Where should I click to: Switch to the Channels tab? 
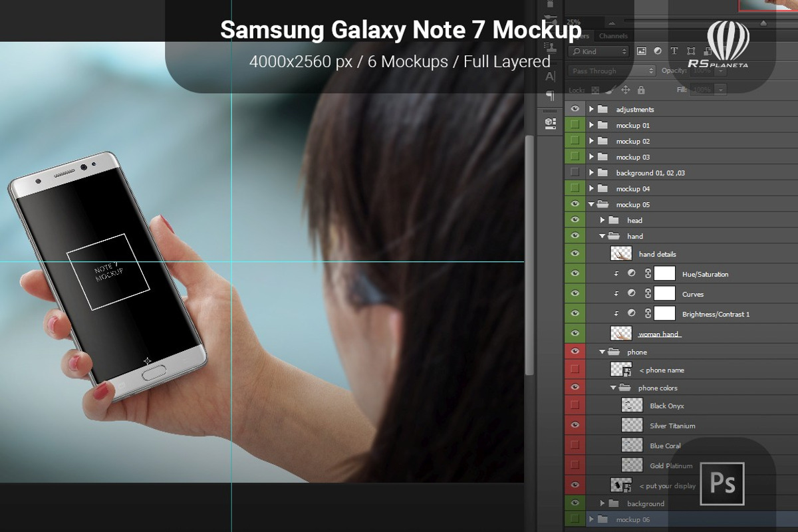(612, 36)
